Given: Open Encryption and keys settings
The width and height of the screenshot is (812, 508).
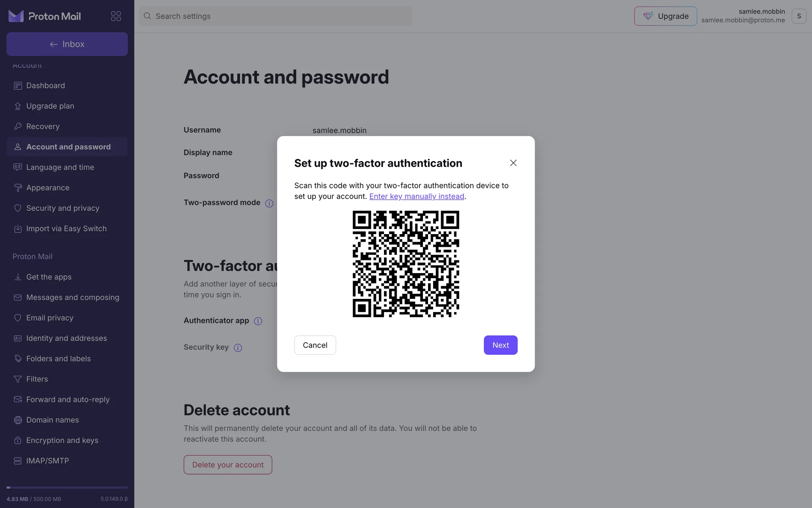Looking at the screenshot, I should coord(62,440).
